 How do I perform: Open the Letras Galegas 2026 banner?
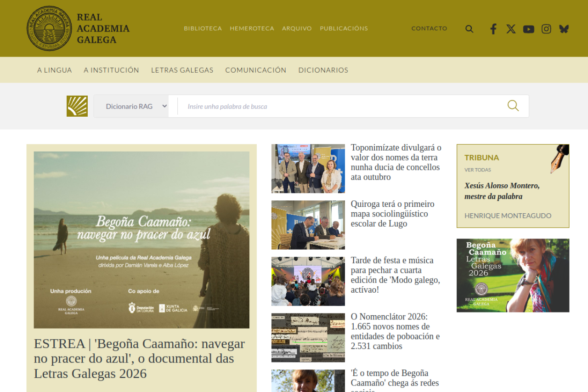click(x=513, y=275)
